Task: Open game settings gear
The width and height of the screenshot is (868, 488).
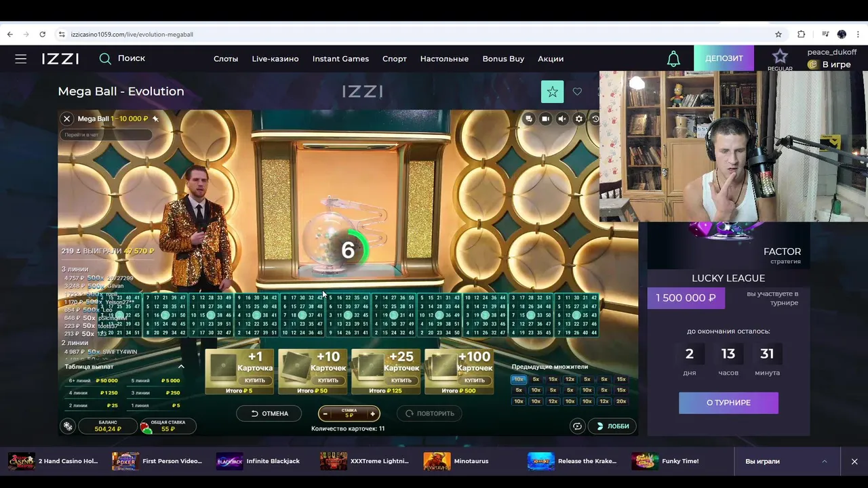Action: pos(579,119)
